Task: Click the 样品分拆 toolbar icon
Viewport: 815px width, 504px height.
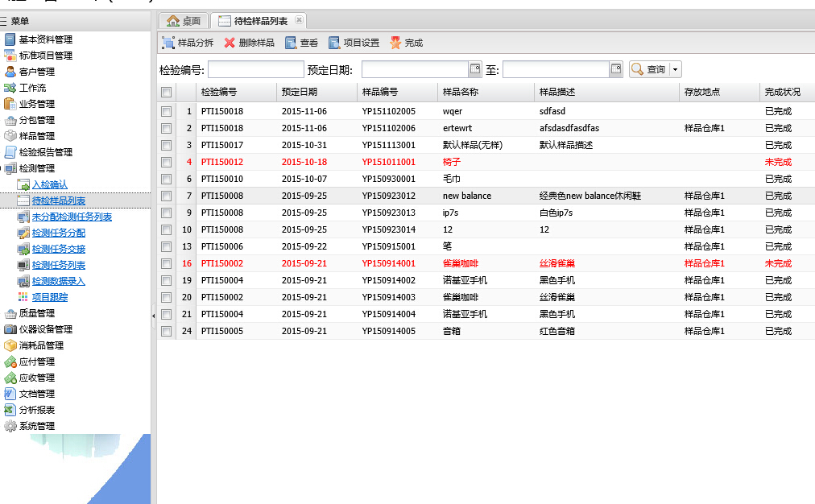Action: click(x=168, y=43)
